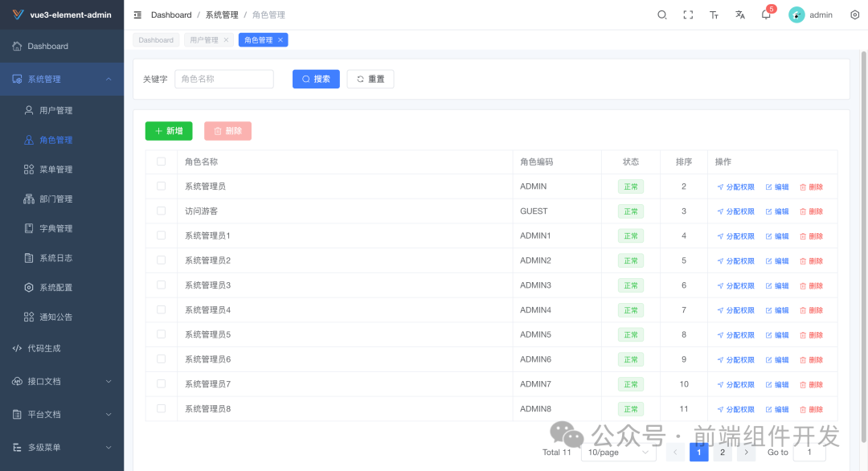
Task: Open the search icon in top bar
Action: click(661, 14)
